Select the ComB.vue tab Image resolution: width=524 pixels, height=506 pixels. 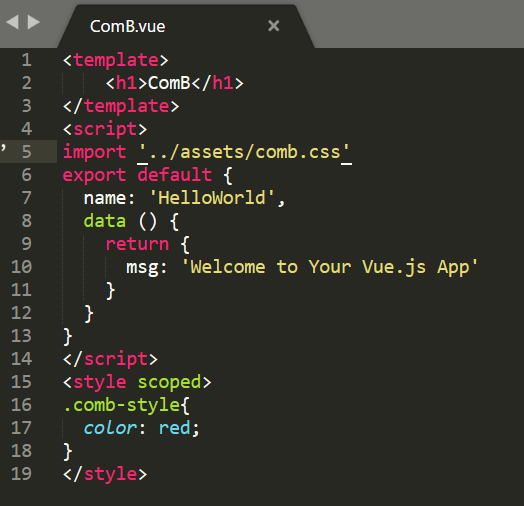186,26
